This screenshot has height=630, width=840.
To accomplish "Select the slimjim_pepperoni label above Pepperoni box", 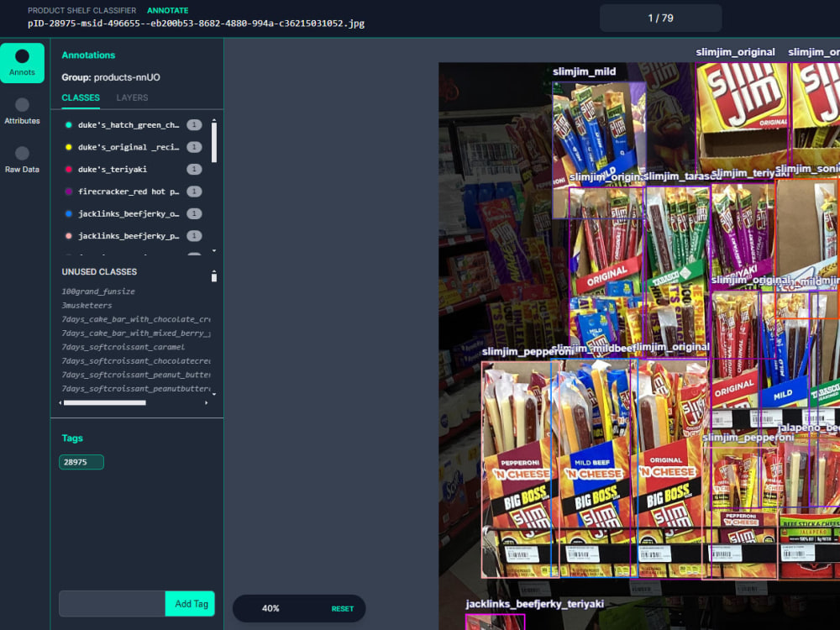I will click(x=528, y=351).
